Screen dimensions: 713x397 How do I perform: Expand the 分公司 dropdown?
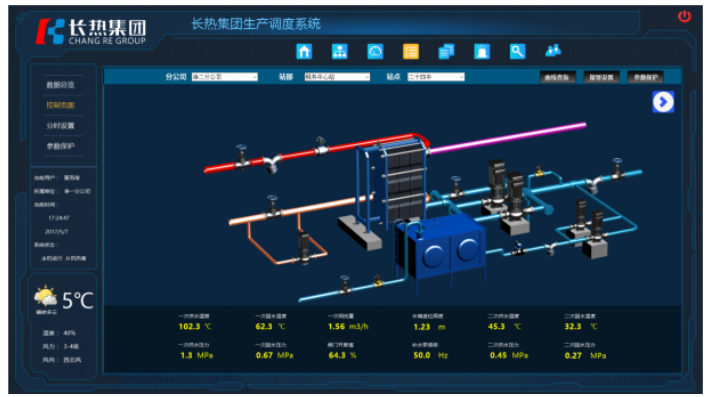225,77
